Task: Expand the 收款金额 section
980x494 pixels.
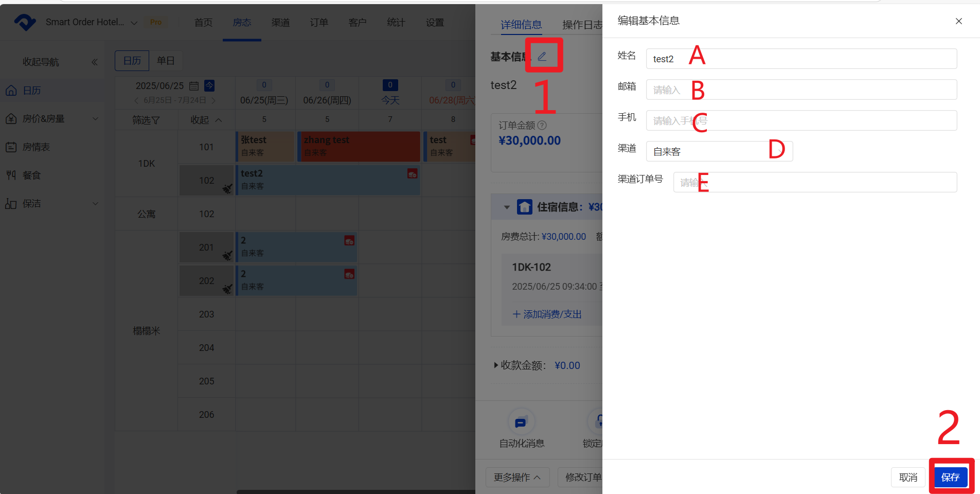Action: click(x=496, y=365)
